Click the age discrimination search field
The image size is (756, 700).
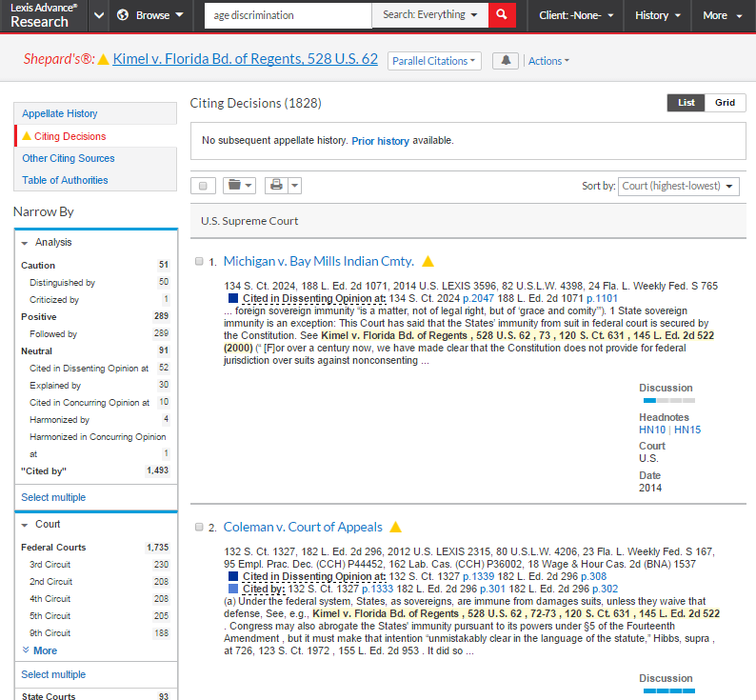(x=288, y=15)
